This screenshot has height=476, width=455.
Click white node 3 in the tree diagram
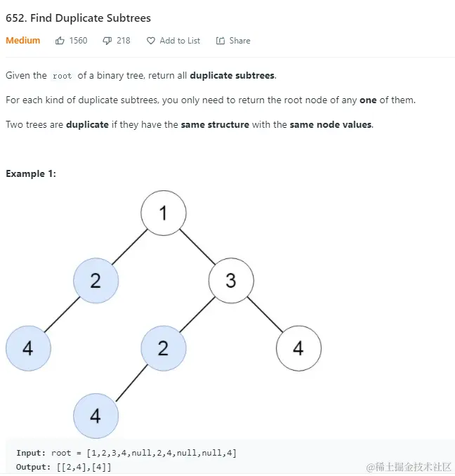tap(231, 281)
